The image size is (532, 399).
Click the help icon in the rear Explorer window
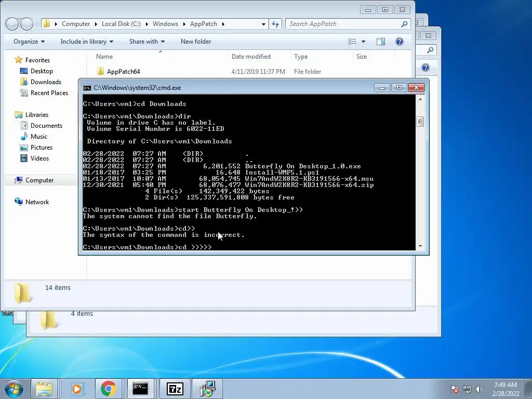point(425,68)
